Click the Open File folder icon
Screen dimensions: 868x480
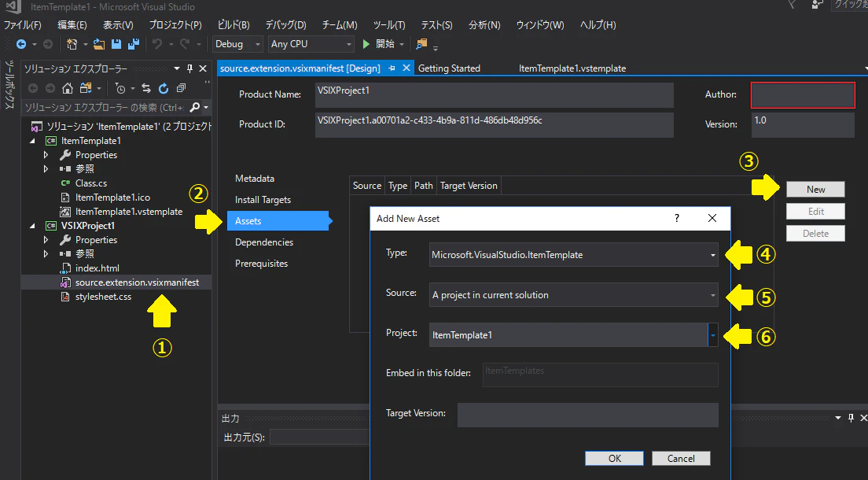click(x=99, y=44)
